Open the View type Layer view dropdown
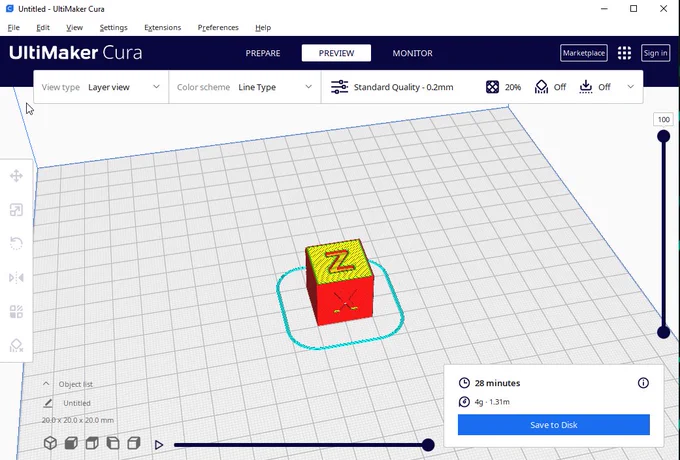Screen dimensions: 680x460 click(x=101, y=87)
